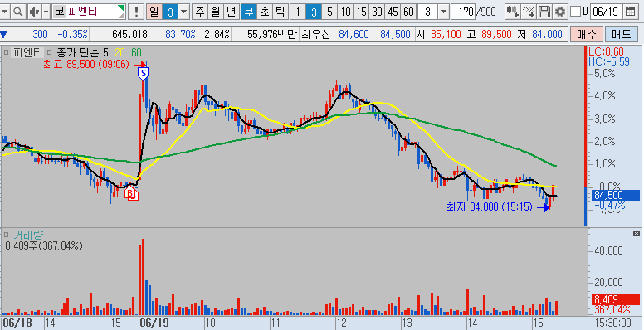Open the dropdown after the 일 3 selector

[x=183, y=12]
